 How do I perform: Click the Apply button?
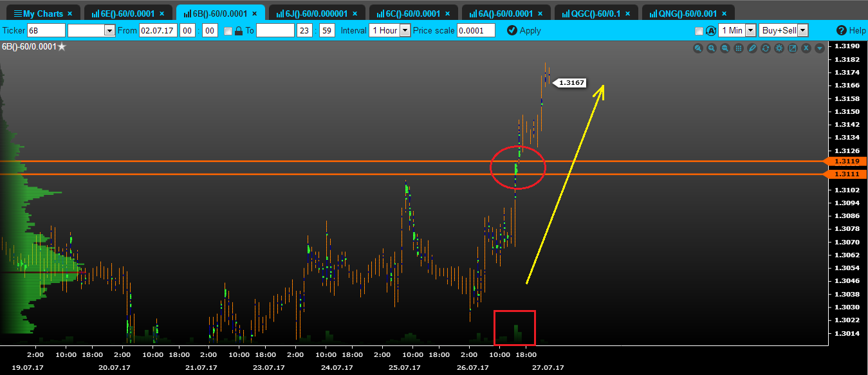tap(524, 30)
